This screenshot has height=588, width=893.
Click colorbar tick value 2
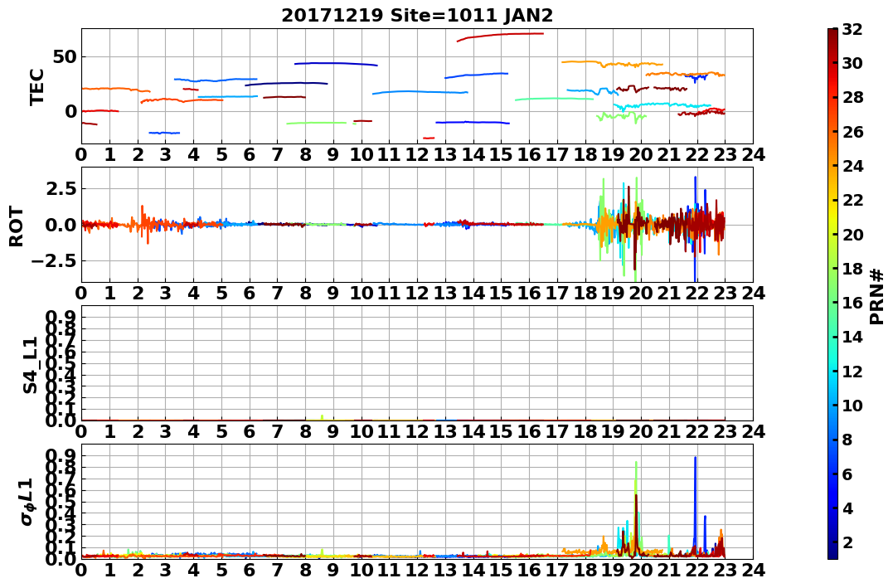click(x=847, y=542)
